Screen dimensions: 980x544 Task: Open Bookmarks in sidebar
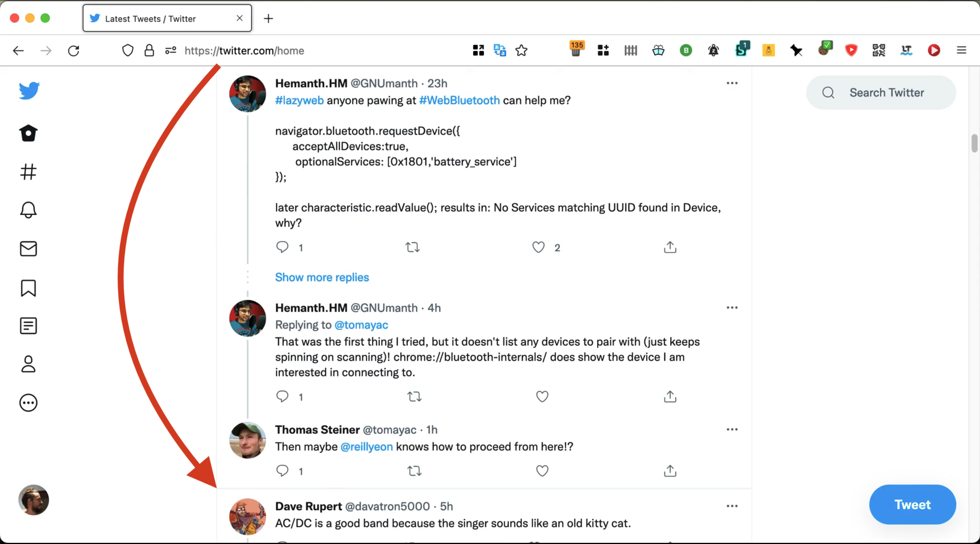(28, 288)
